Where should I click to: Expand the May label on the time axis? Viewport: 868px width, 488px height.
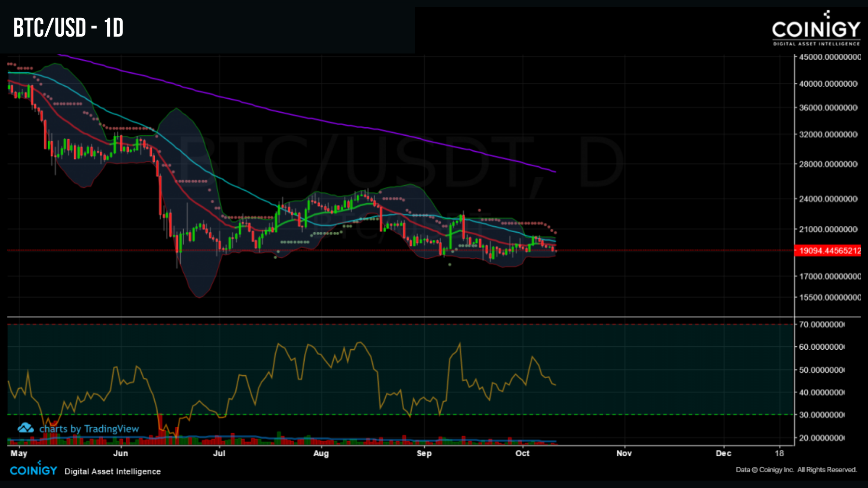pyautogui.click(x=20, y=453)
